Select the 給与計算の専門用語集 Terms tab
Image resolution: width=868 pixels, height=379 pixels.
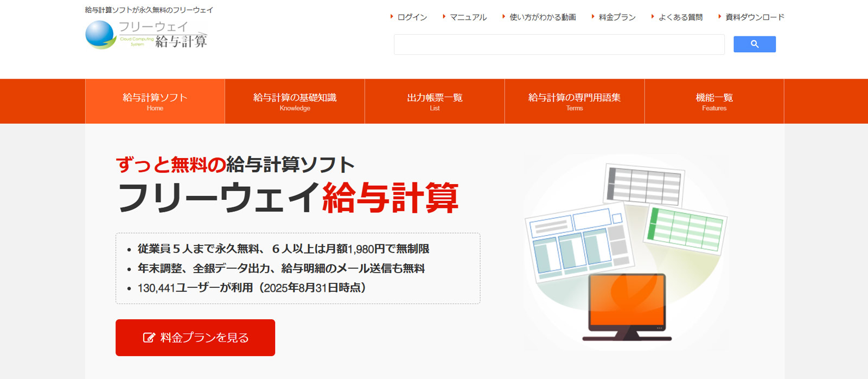tap(575, 101)
